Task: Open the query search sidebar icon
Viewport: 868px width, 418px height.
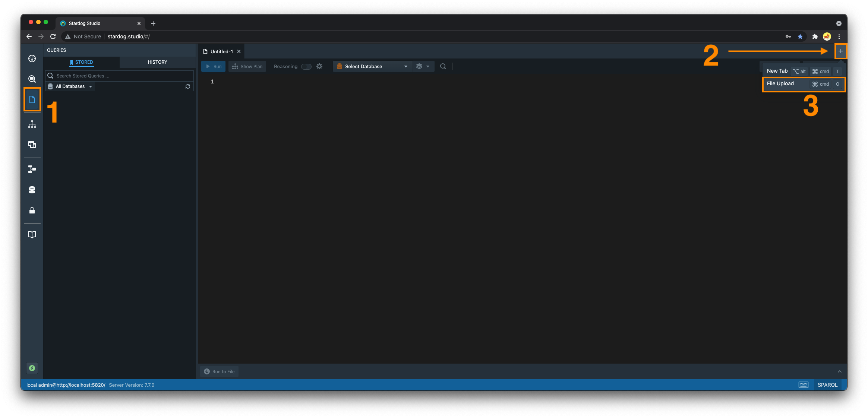Action: tap(32, 79)
